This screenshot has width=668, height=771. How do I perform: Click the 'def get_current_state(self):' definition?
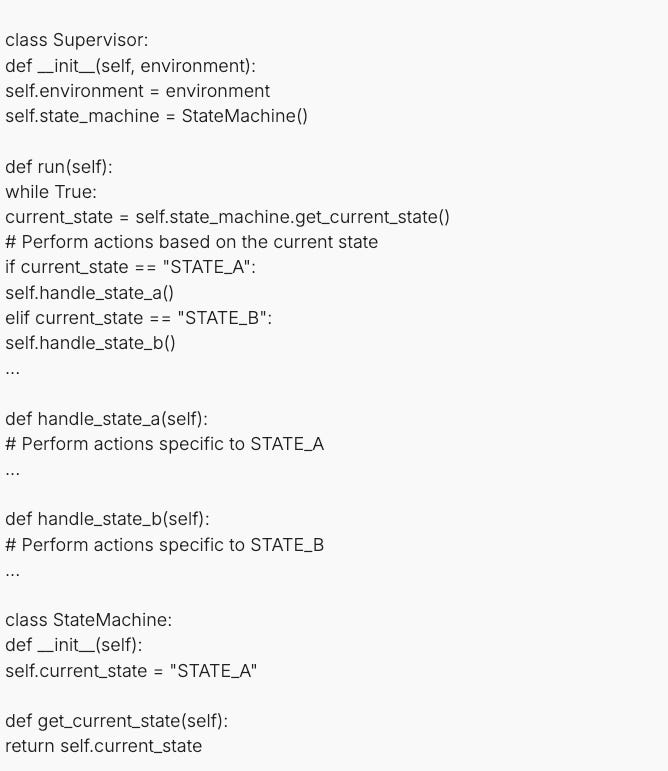[x=117, y=721]
